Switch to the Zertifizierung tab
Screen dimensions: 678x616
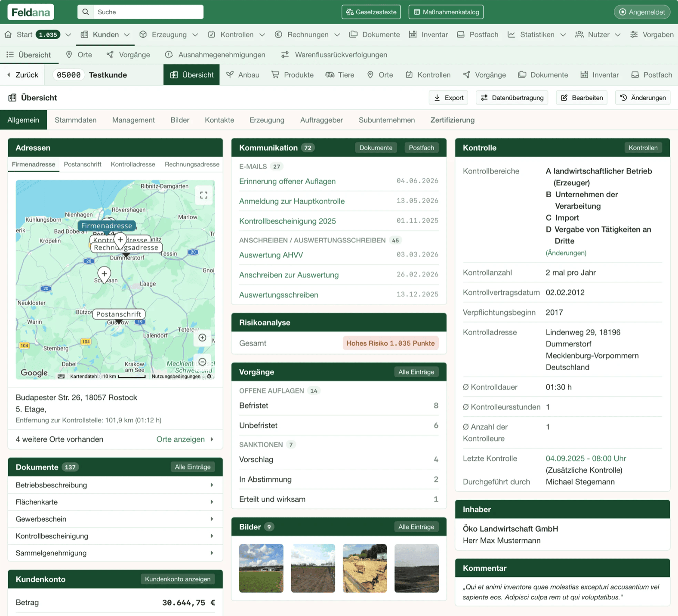[453, 120]
